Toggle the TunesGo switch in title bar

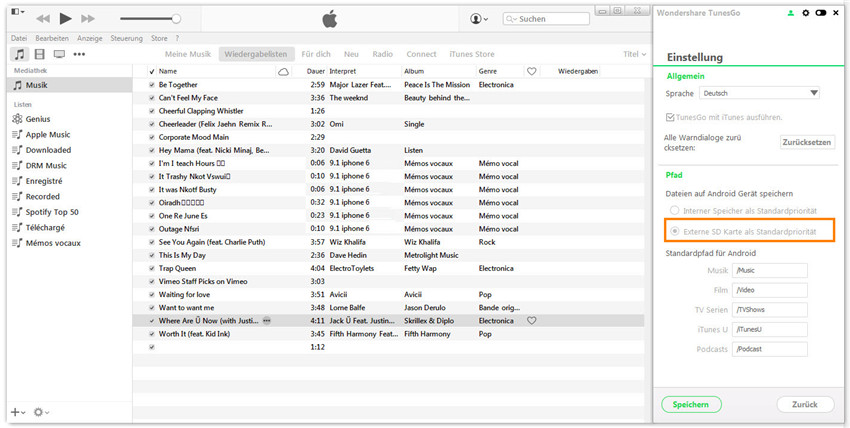pos(821,13)
